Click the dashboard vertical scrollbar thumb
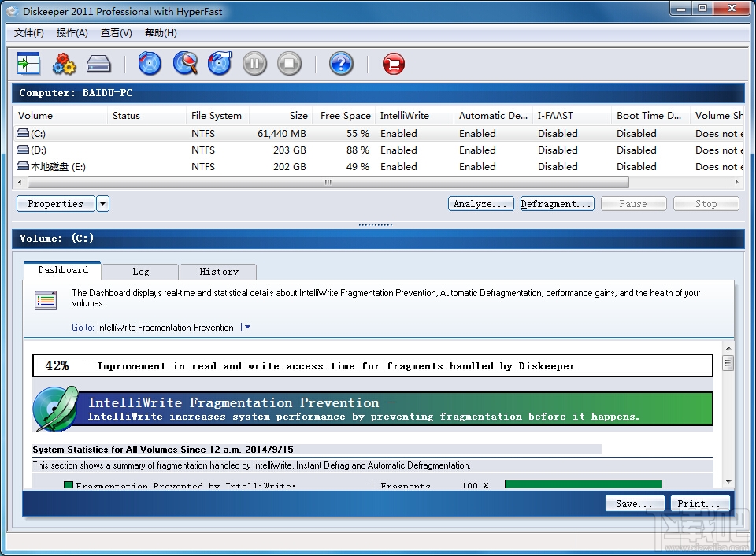756x556 pixels. [728, 362]
